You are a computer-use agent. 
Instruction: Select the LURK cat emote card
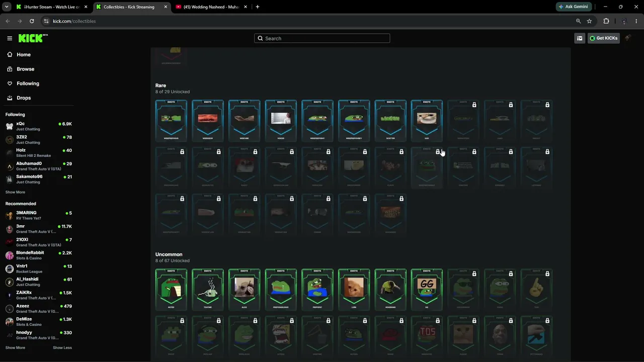click(354, 290)
